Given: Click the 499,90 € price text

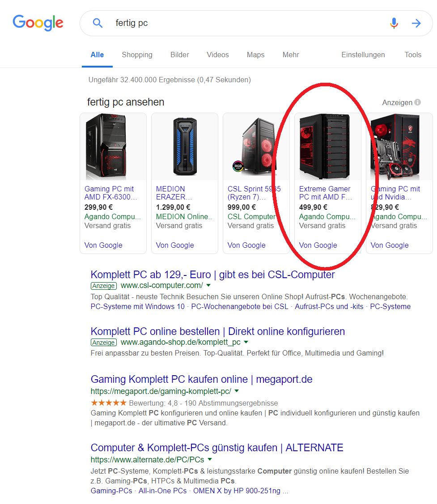Looking at the screenshot, I should tap(313, 208).
